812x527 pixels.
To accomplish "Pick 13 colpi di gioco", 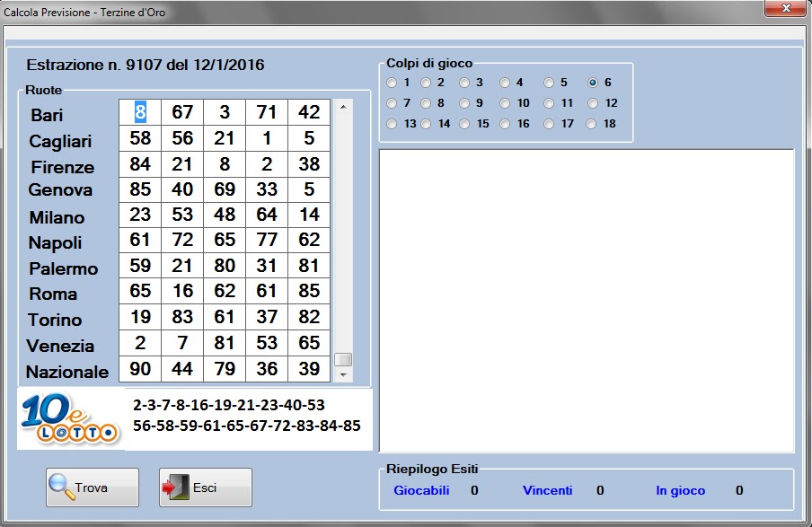I will tap(392, 124).
